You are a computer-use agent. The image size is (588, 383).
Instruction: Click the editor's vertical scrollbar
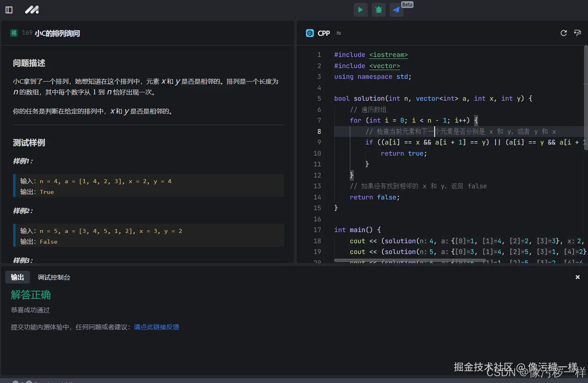pyautogui.click(x=586, y=98)
